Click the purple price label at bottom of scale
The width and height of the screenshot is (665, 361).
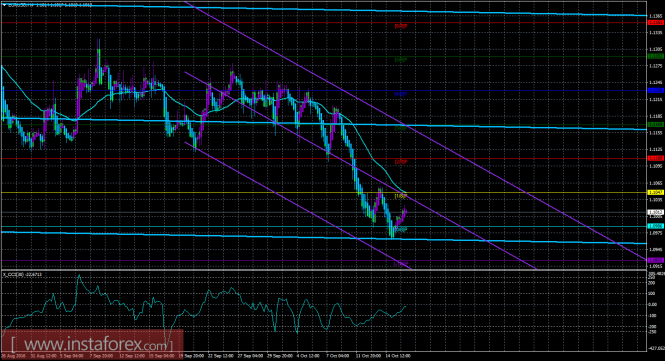tap(655, 260)
